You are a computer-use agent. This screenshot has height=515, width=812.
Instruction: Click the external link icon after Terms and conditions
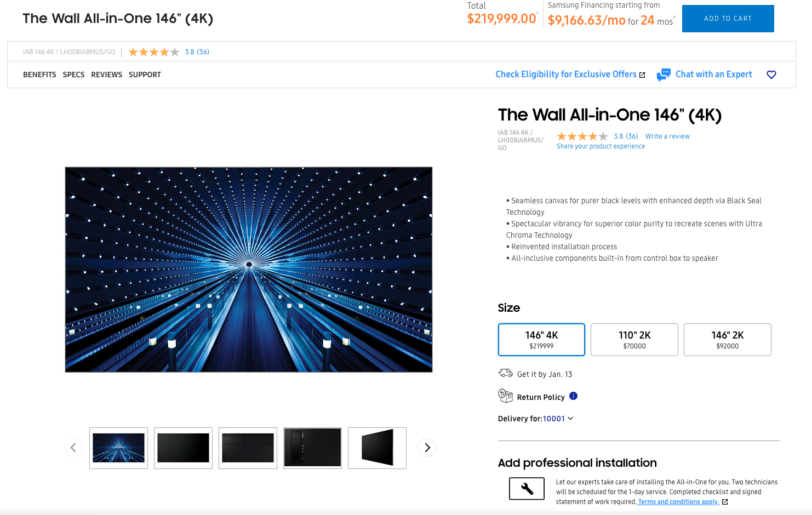coord(725,501)
